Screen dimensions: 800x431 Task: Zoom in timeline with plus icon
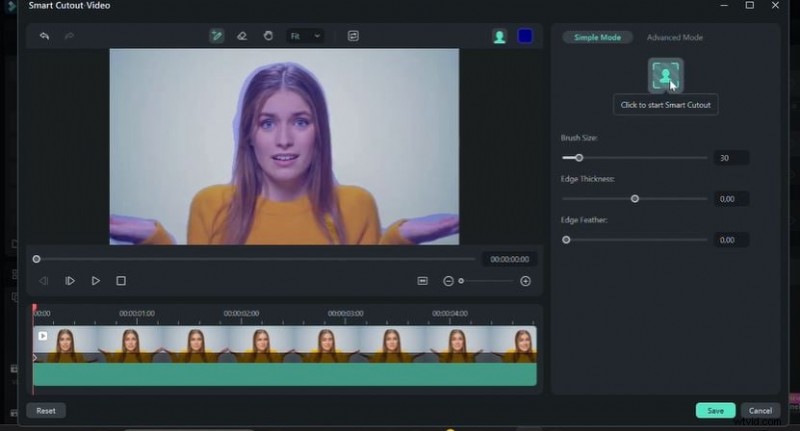[x=526, y=281]
